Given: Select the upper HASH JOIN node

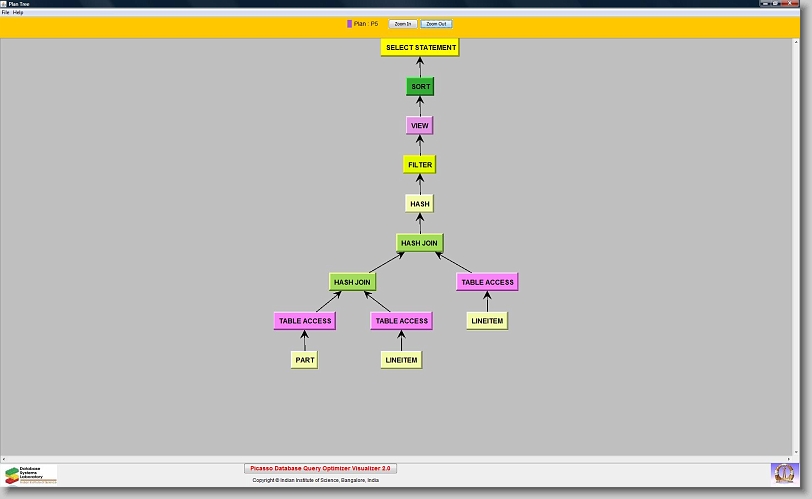Looking at the screenshot, I should (418, 243).
